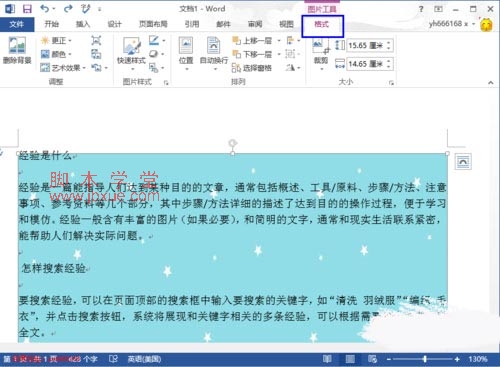Open the 图片样式 dialog launcher
Image resolution: width=500 pixels, height=367 pixels.
[x=166, y=82]
